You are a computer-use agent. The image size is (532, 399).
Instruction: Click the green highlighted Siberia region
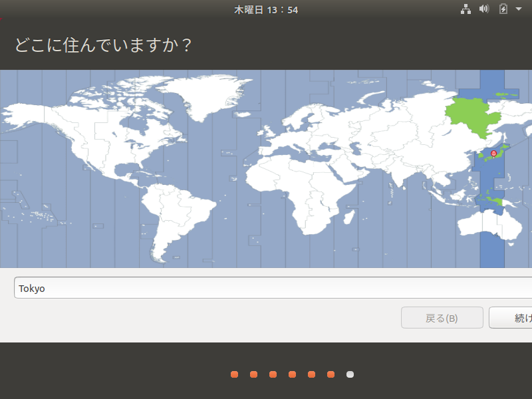(473, 115)
